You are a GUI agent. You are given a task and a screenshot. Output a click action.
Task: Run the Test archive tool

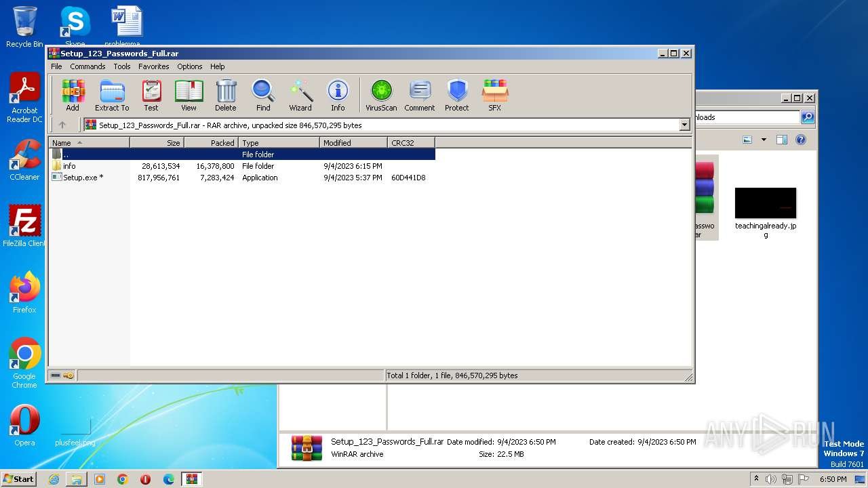151,95
